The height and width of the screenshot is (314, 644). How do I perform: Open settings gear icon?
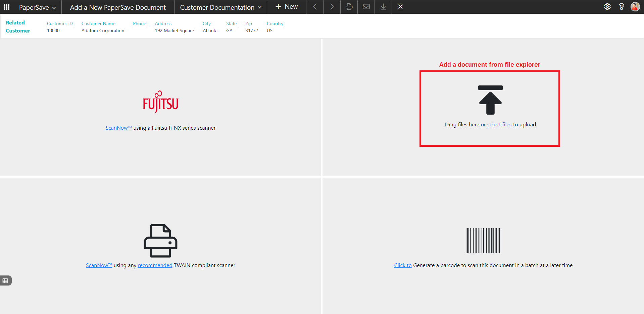607,7
